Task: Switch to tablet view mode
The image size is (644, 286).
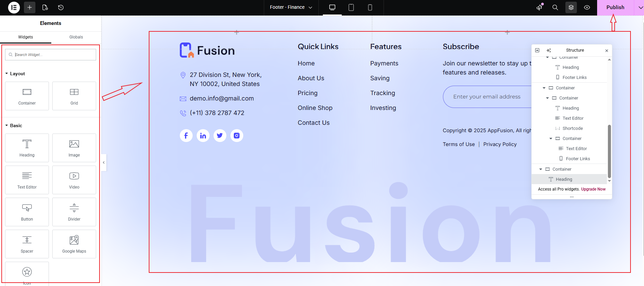Action: tap(351, 7)
